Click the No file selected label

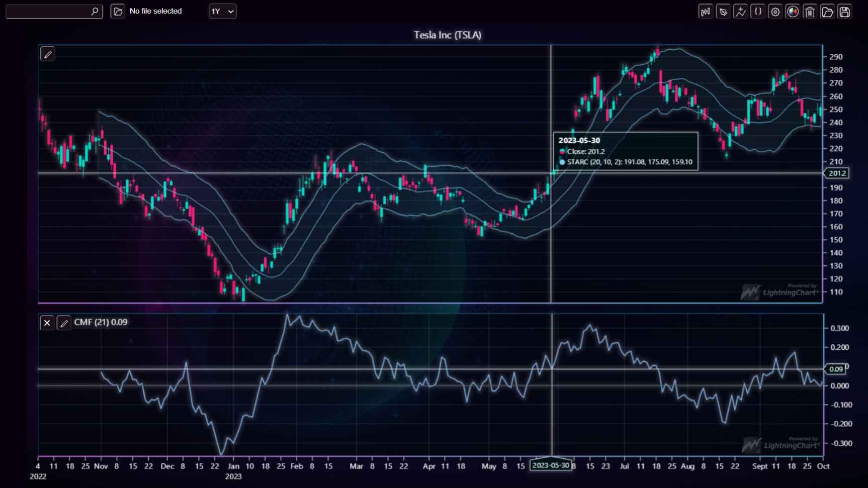click(155, 11)
